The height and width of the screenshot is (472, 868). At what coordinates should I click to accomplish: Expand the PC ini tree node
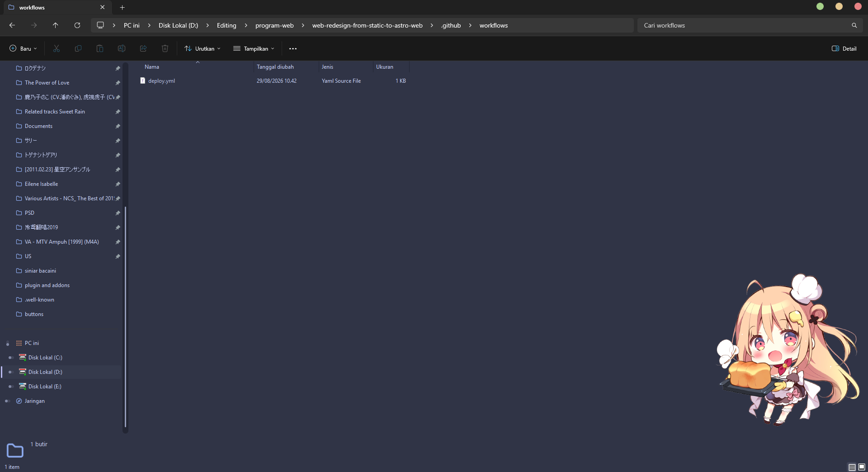click(x=8, y=343)
